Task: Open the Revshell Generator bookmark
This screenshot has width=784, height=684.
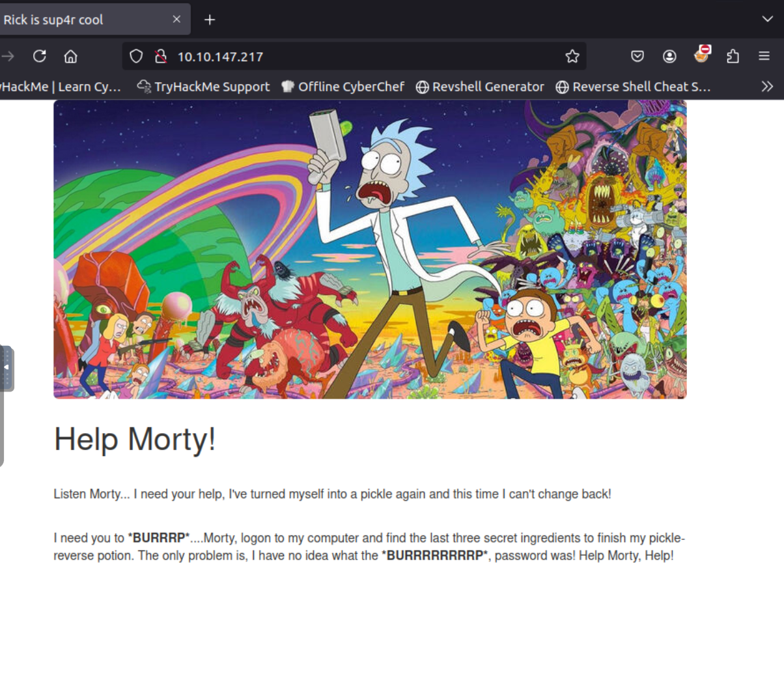Action: click(480, 87)
